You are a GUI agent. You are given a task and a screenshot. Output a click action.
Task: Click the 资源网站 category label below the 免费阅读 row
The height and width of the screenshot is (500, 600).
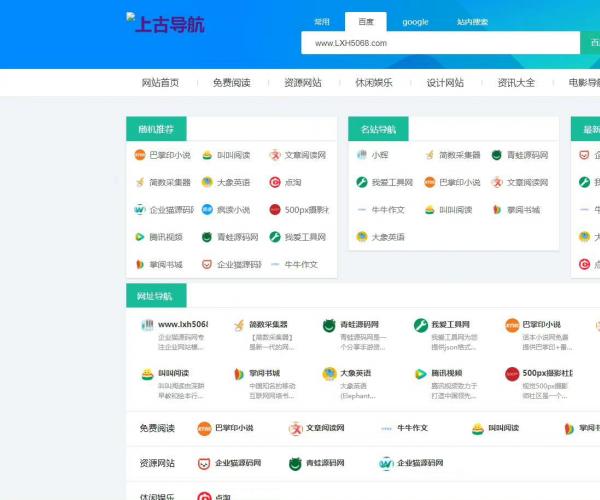point(157,463)
